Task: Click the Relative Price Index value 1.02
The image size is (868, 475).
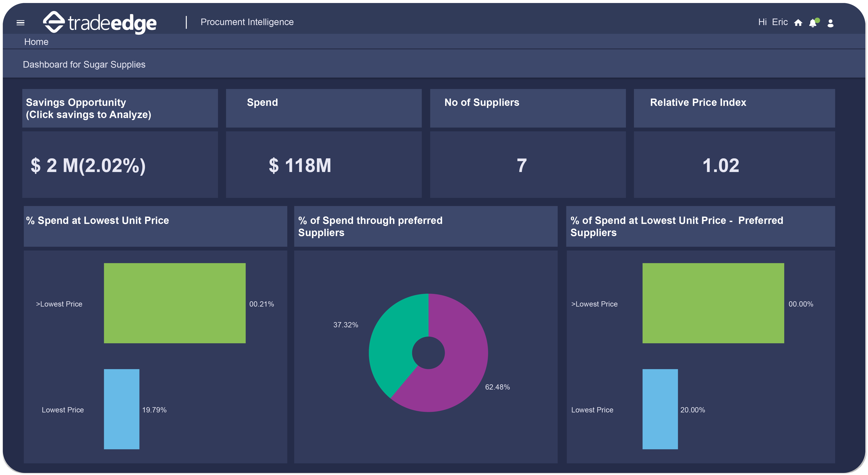Action: point(720,165)
